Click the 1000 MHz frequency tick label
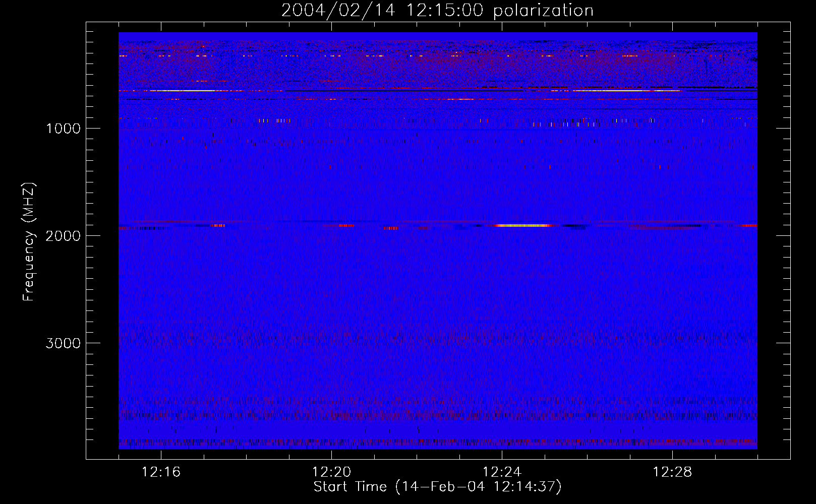 coord(64,129)
